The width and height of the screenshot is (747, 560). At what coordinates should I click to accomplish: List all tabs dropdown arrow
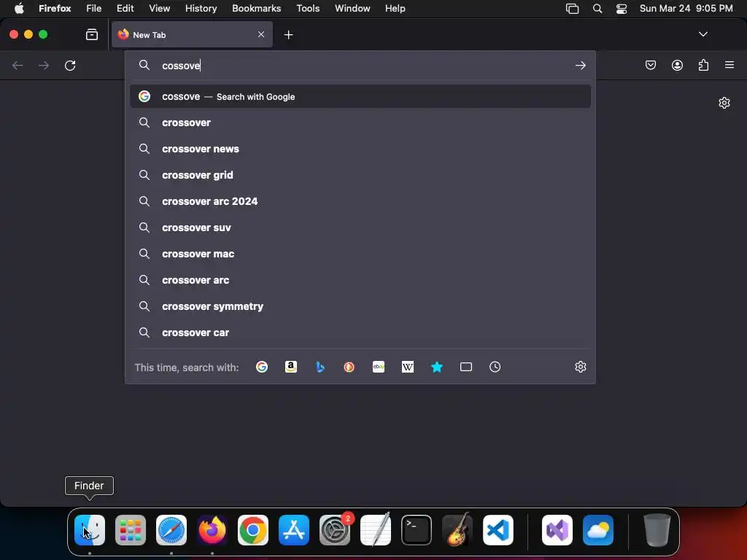703,34
